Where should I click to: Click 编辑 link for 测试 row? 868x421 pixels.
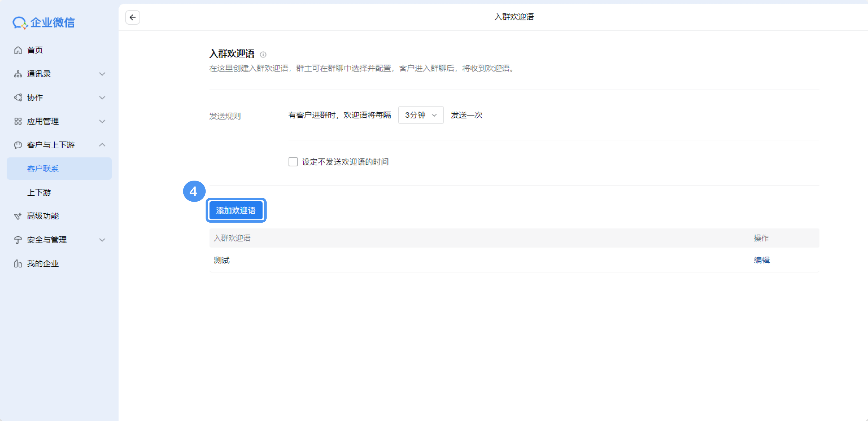point(762,260)
